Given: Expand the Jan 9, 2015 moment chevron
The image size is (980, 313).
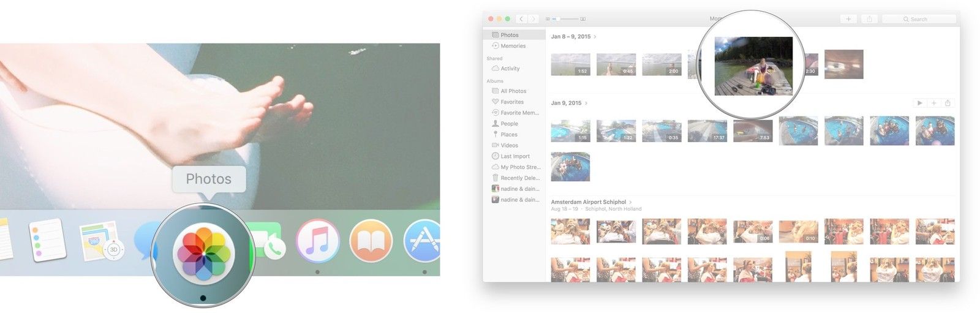Looking at the screenshot, I should point(586,103).
